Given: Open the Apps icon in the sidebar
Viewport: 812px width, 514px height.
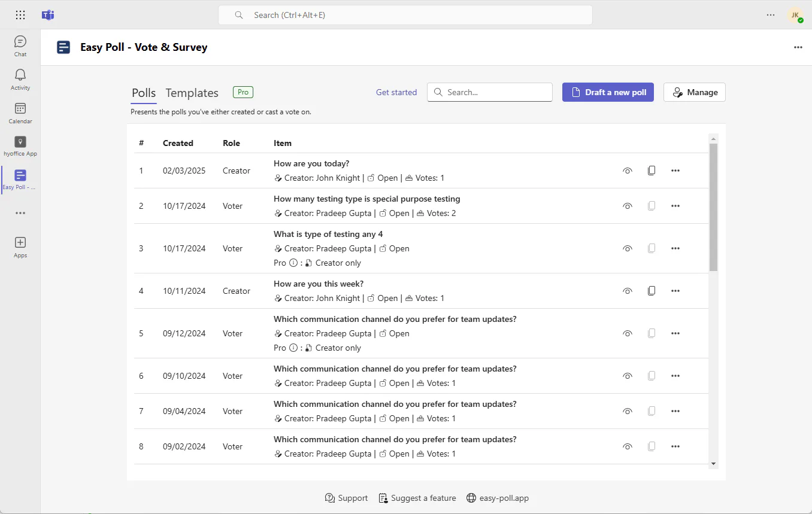Looking at the screenshot, I should pyautogui.click(x=20, y=247).
